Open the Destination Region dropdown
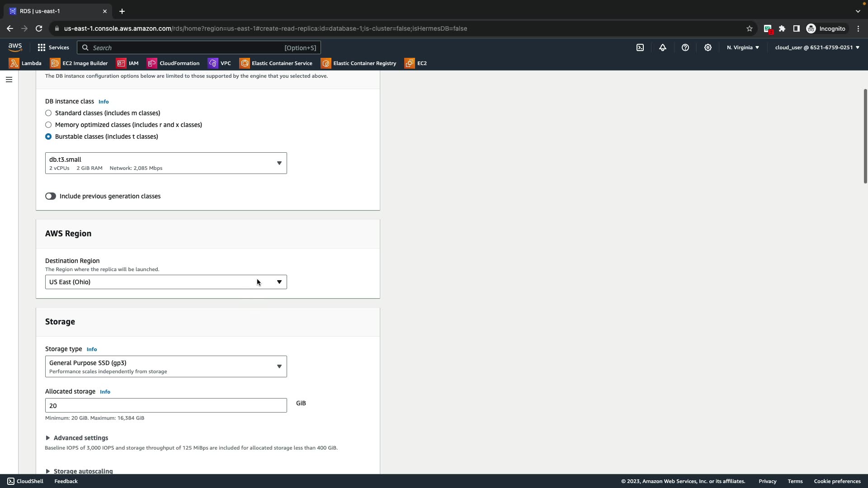The width and height of the screenshot is (868, 488). pos(165,282)
